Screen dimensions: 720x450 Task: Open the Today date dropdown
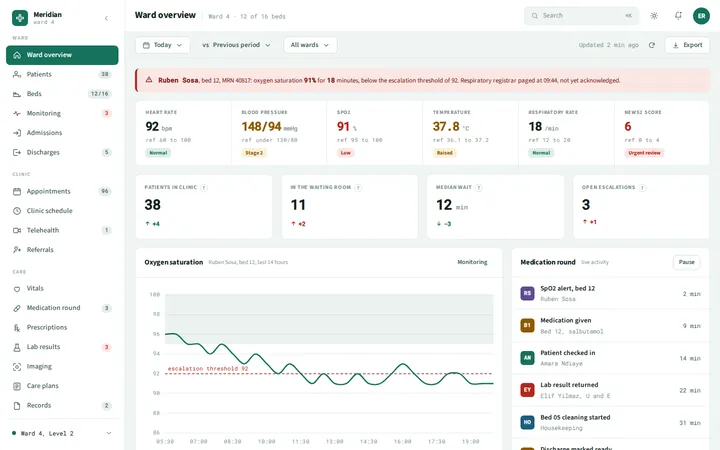pos(163,45)
